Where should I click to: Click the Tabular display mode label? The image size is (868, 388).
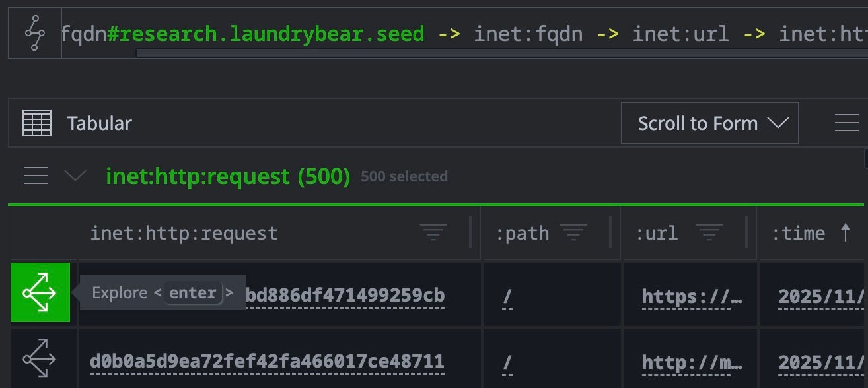point(99,123)
